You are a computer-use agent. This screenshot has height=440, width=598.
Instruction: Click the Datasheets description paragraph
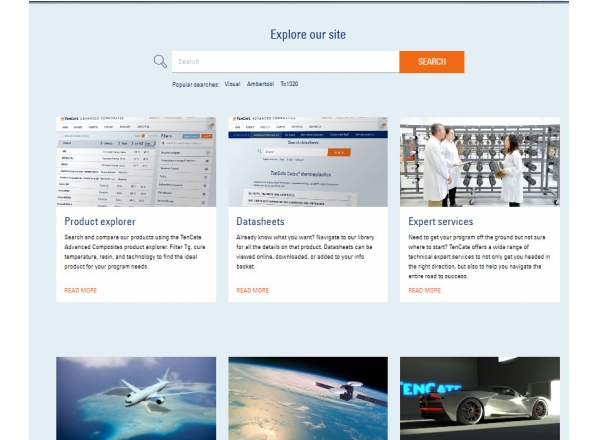[x=305, y=252]
